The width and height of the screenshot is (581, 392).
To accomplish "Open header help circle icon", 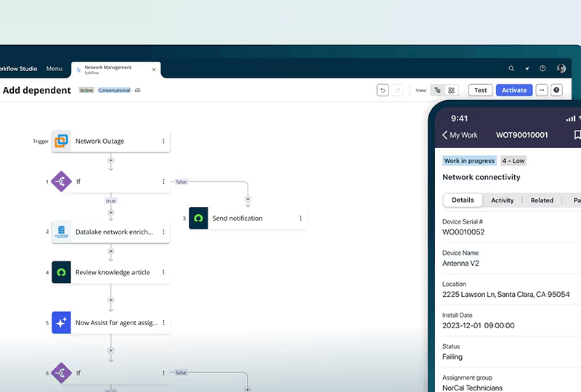I will coord(543,68).
